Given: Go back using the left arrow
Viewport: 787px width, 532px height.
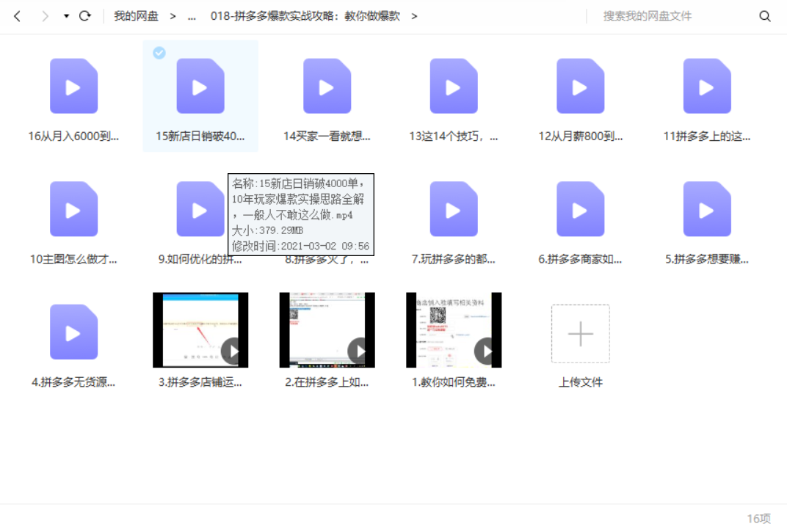Looking at the screenshot, I should click(17, 16).
